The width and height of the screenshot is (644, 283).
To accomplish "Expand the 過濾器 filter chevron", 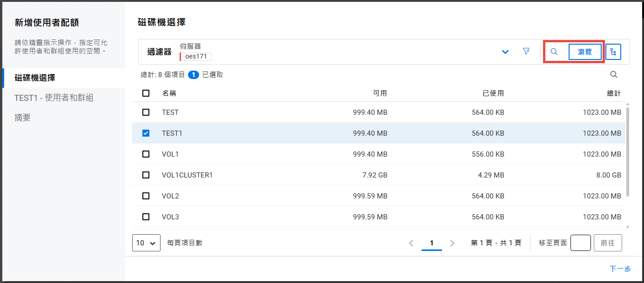I will tap(505, 52).
